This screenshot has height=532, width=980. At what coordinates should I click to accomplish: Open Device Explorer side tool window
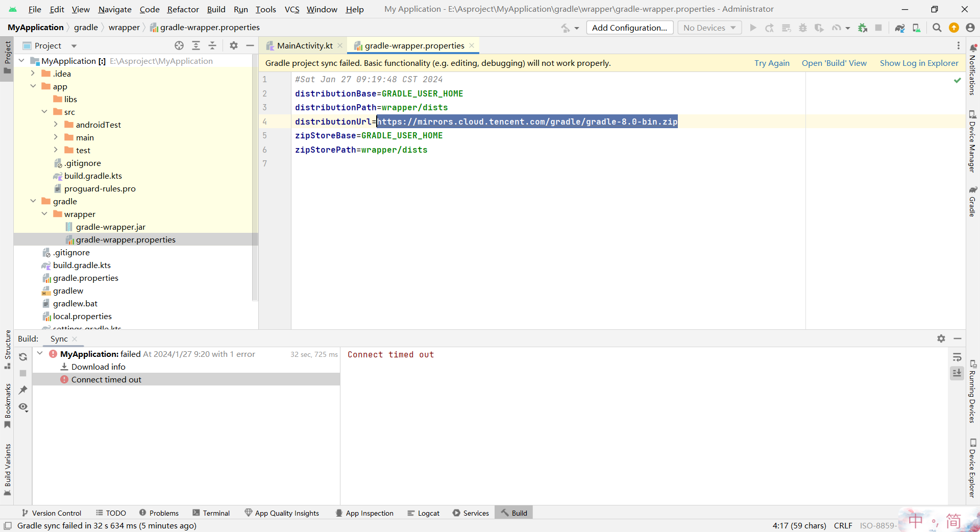tap(973, 468)
